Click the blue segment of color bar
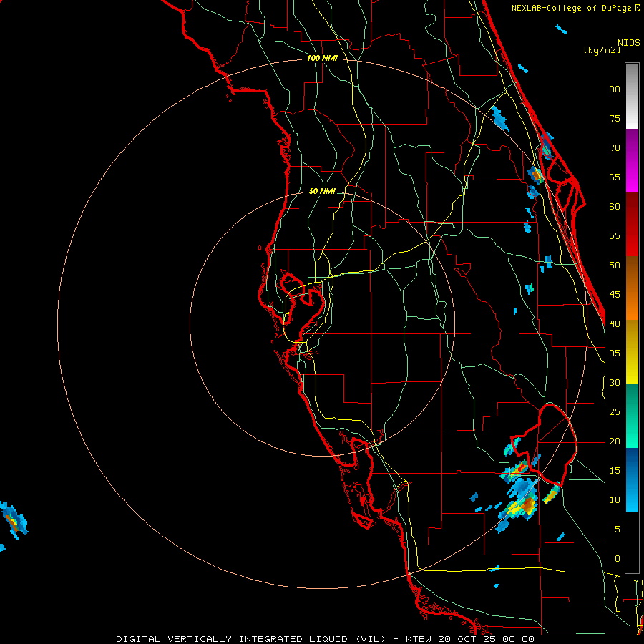This screenshot has height=644, width=644. [632, 479]
